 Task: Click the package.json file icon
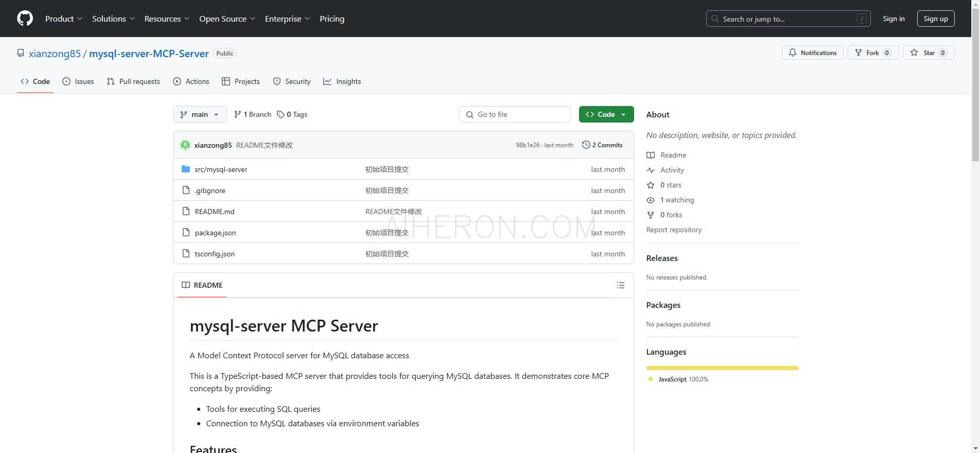coord(186,233)
